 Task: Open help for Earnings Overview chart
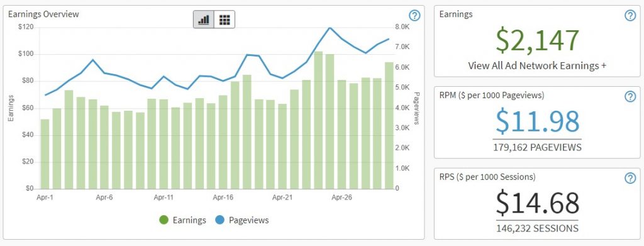tap(415, 16)
